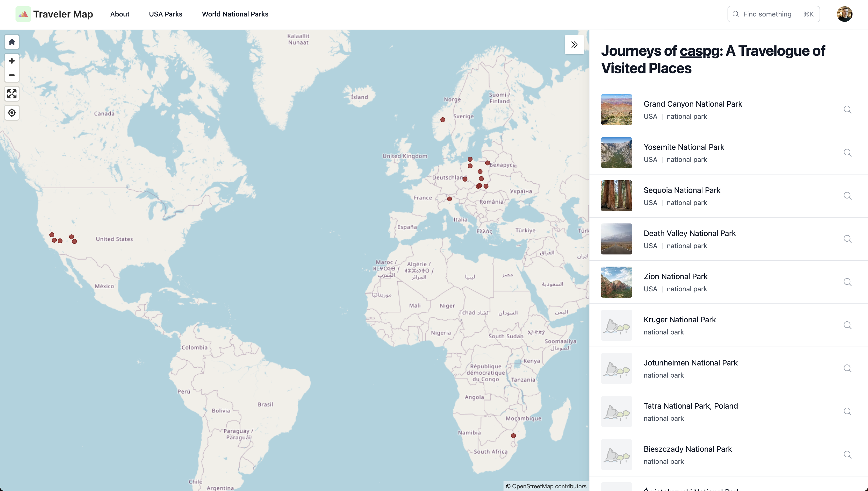The image size is (868, 491).
Task: Open the USA Parks page
Action: point(165,14)
